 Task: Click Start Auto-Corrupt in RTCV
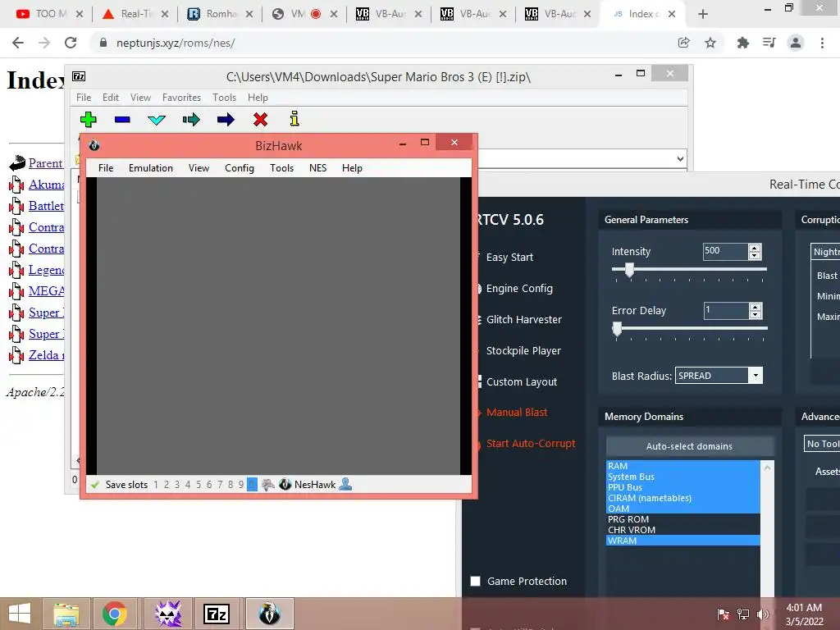[x=531, y=444]
